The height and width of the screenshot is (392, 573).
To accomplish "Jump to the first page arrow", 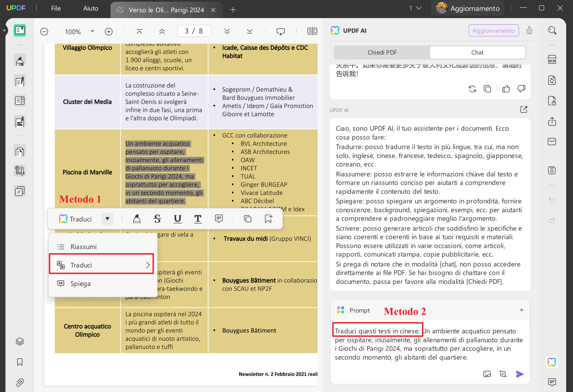I will tap(139, 31).
